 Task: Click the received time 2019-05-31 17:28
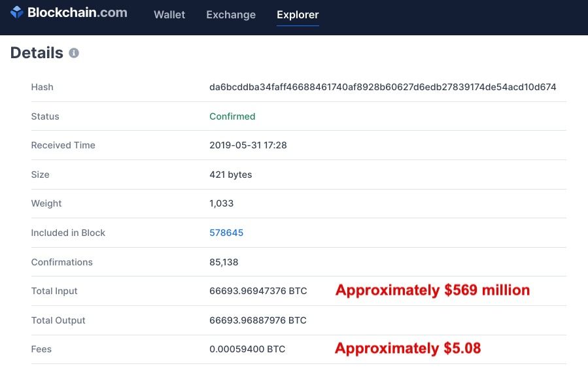(x=248, y=145)
